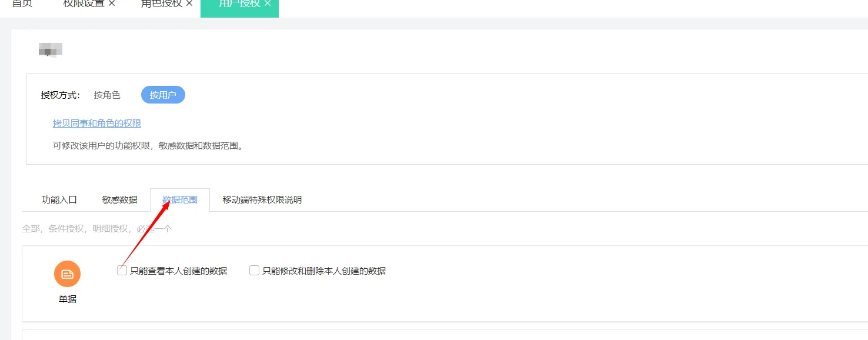Open the 移动端特殊权限说明 tab
Viewport: 868px width, 340px height.
point(262,199)
